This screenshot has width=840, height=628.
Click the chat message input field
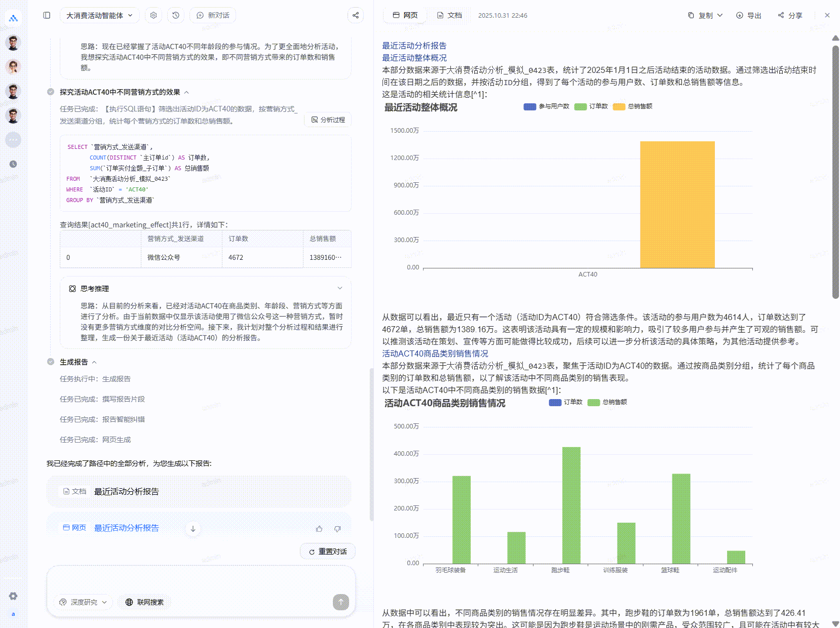click(201, 580)
